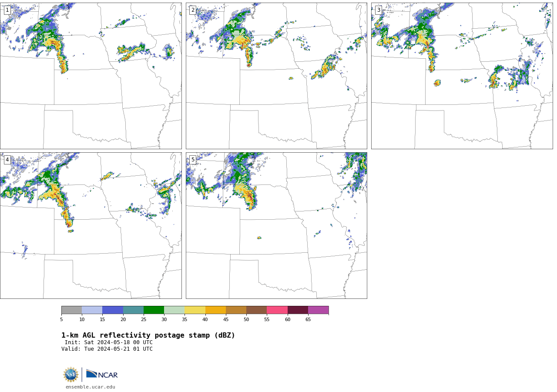Click the gray 5-10 dBZ color swatch
557x392 pixels.
(71, 310)
